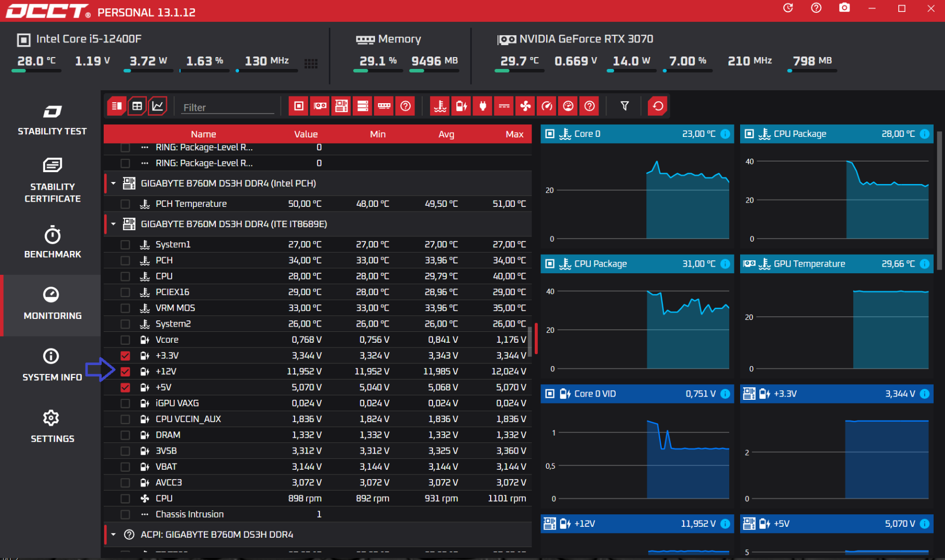This screenshot has width=945, height=560.
Task: Click the funnel filter icon
Action: (x=624, y=106)
